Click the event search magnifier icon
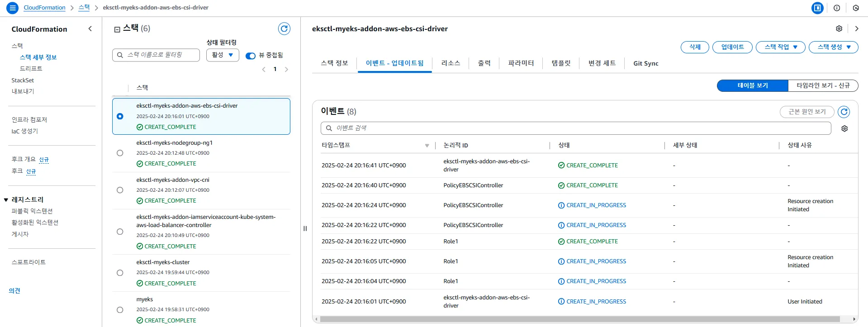 (x=329, y=128)
